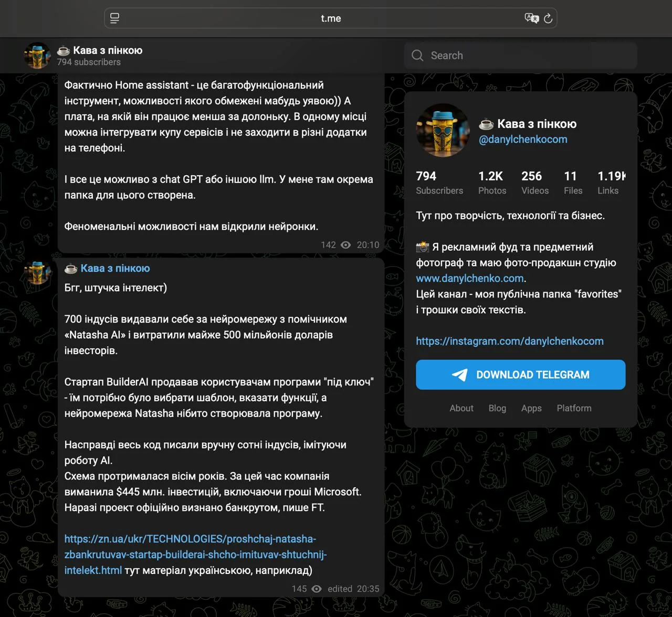The image size is (672, 617).
Task: Click the translate page icon
Action: pyautogui.click(x=532, y=18)
